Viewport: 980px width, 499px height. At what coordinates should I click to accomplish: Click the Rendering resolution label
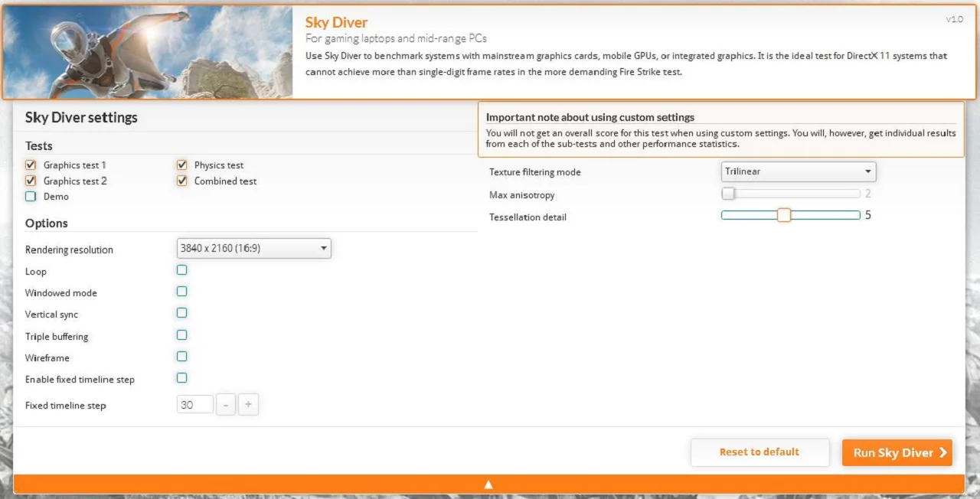[x=69, y=249]
